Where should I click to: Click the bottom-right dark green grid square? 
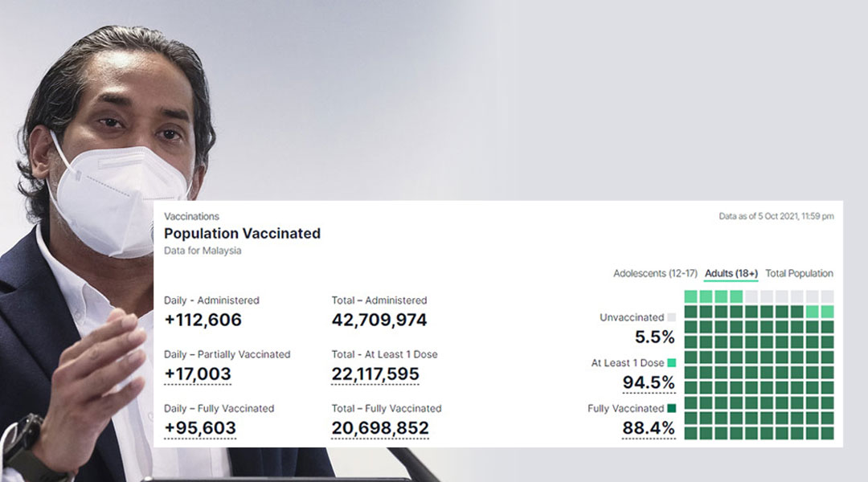(827, 433)
